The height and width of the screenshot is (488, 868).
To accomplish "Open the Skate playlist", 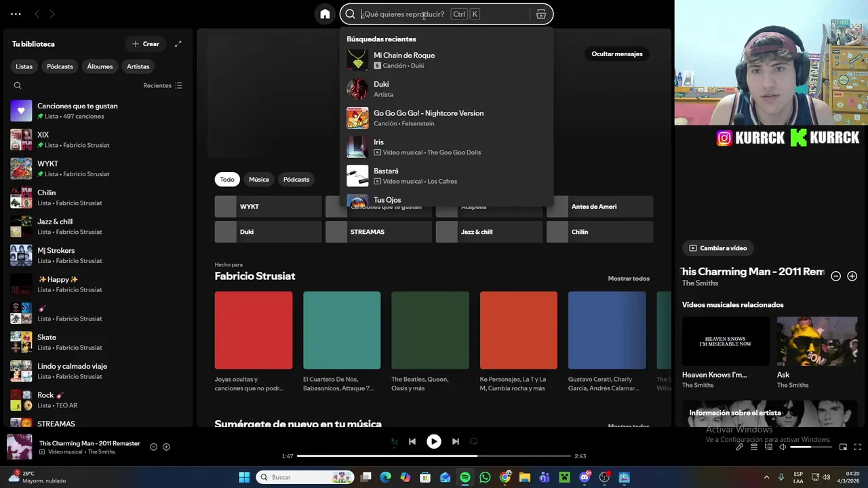I will pyautogui.click(x=97, y=342).
